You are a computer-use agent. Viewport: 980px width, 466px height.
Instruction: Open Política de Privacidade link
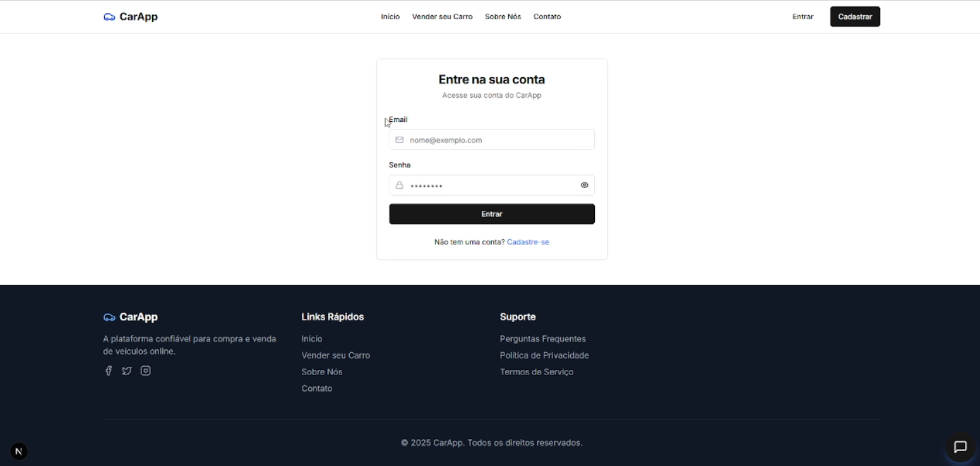coord(544,355)
